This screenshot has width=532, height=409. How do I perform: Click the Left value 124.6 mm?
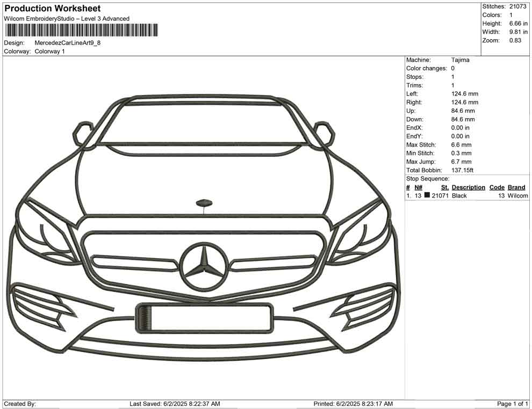click(x=465, y=94)
